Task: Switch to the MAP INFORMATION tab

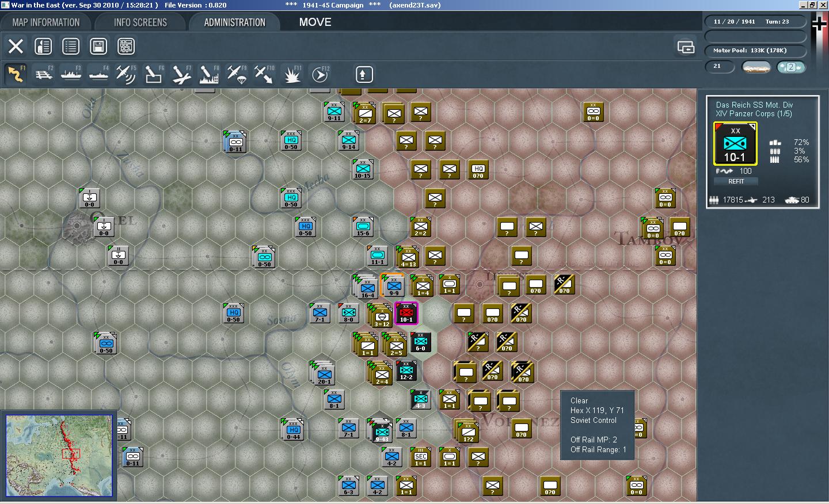Action: pyautogui.click(x=46, y=22)
